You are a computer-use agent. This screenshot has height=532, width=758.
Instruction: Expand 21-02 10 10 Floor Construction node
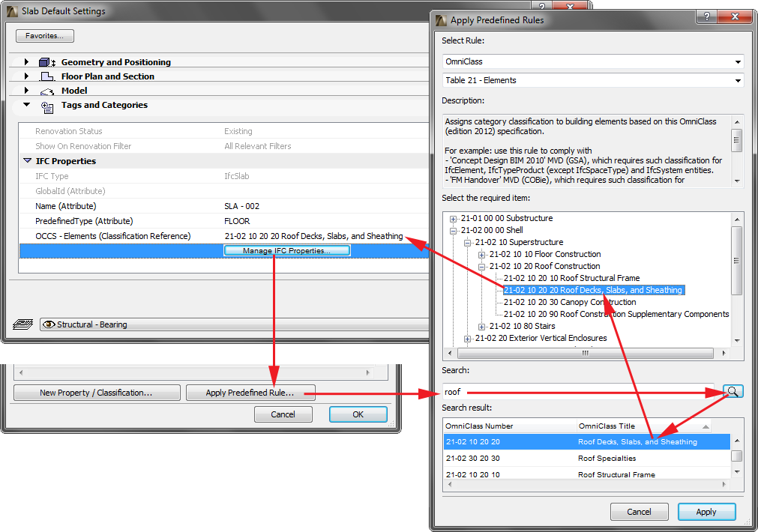(481, 255)
